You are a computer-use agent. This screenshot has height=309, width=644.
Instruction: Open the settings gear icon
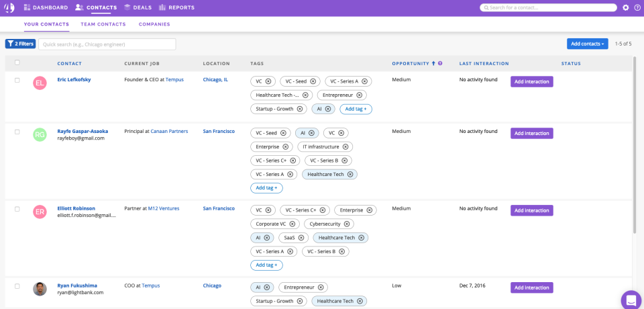pos(625,7)
